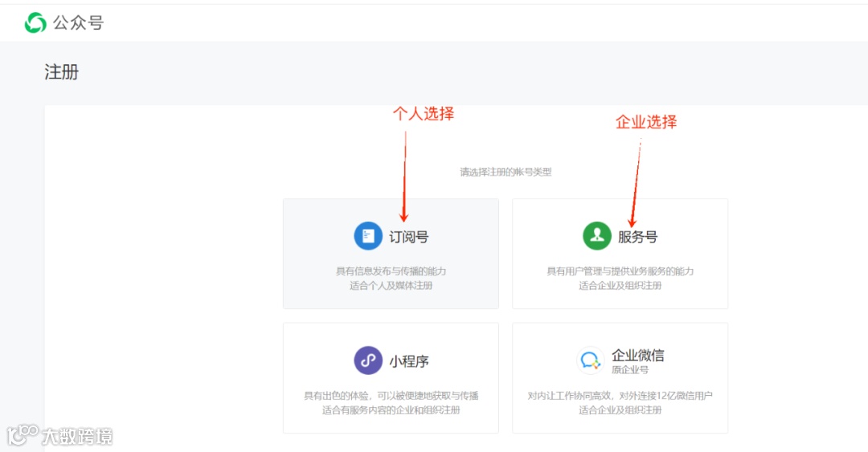Click 适合企业及组织注册 under 服务号
Image resolution: width=868 pixels, height=452 pixels.
point(620,286)
